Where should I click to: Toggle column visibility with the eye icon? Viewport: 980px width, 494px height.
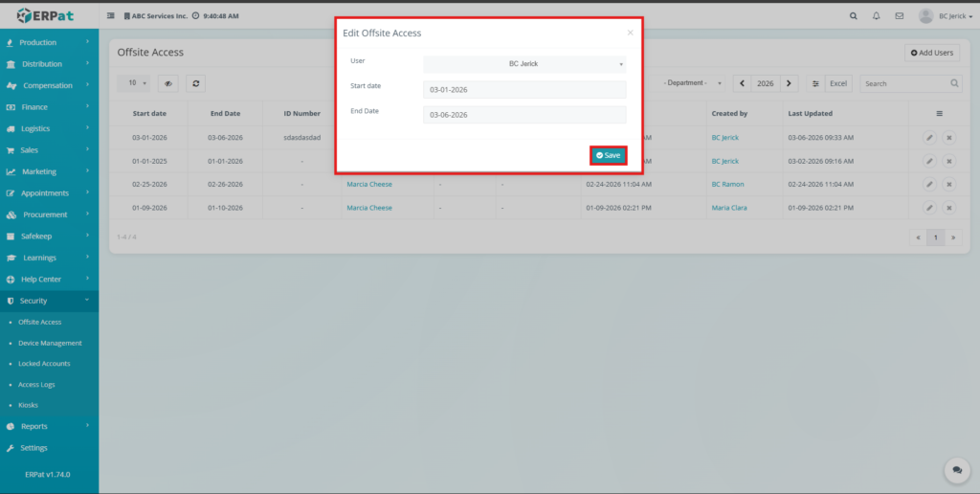(x=167, y=83)
